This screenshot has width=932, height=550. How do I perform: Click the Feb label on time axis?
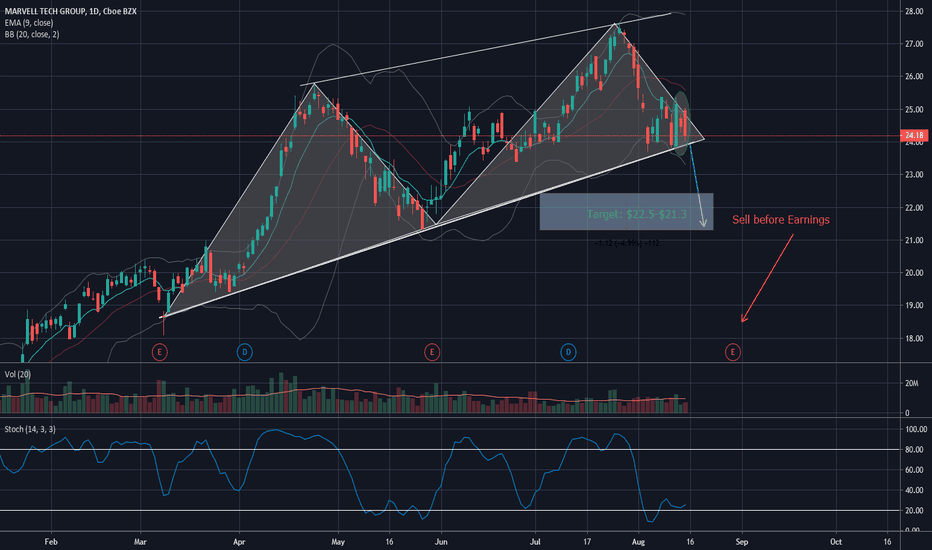point(51,542)
